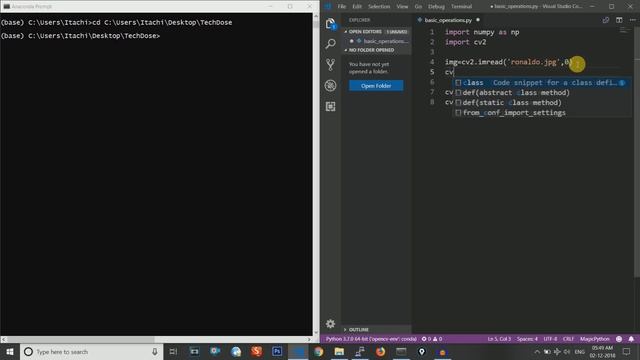
Task: Open the Search view in VS Code
Action: coord(330,44)
